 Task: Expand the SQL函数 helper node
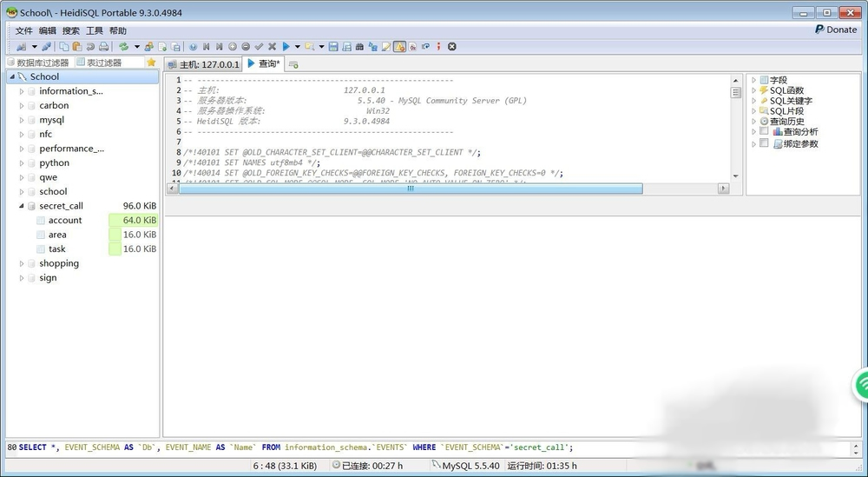(753, 90)
